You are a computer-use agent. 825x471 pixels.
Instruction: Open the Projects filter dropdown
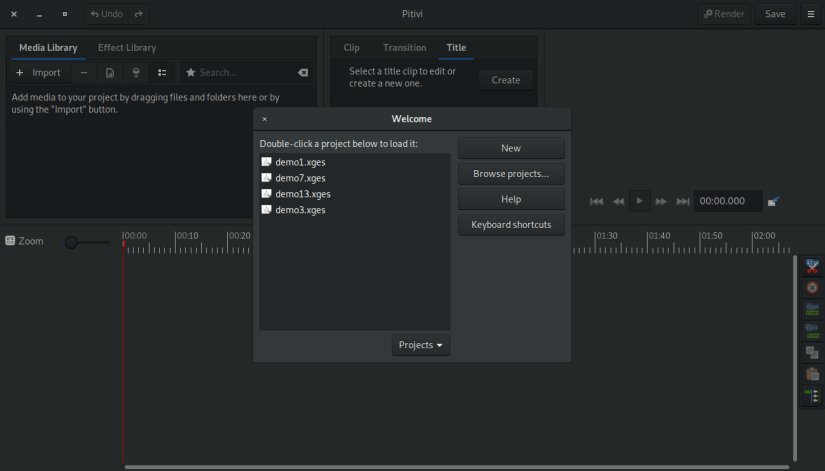pyautogui.click(x=420, y=345)
